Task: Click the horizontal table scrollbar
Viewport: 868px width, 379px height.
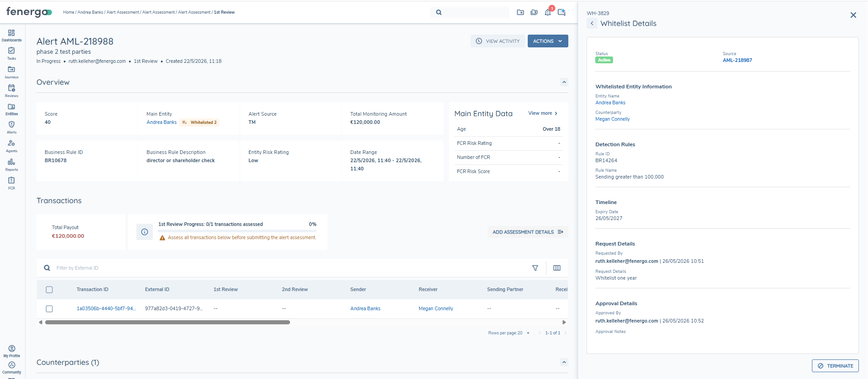Action: tap(167, 322)
